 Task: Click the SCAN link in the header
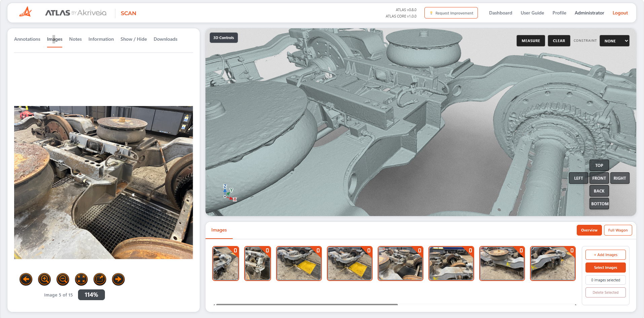coord(128,13)
